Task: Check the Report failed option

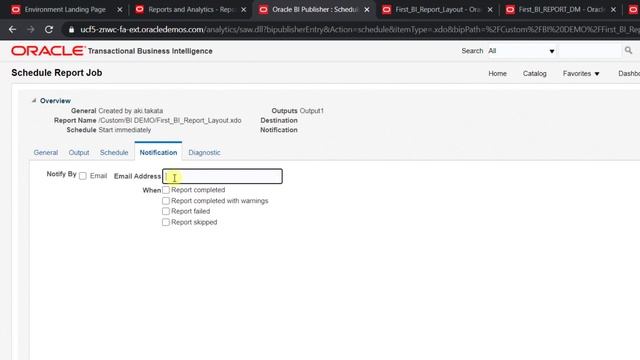Action: [166, 211]
